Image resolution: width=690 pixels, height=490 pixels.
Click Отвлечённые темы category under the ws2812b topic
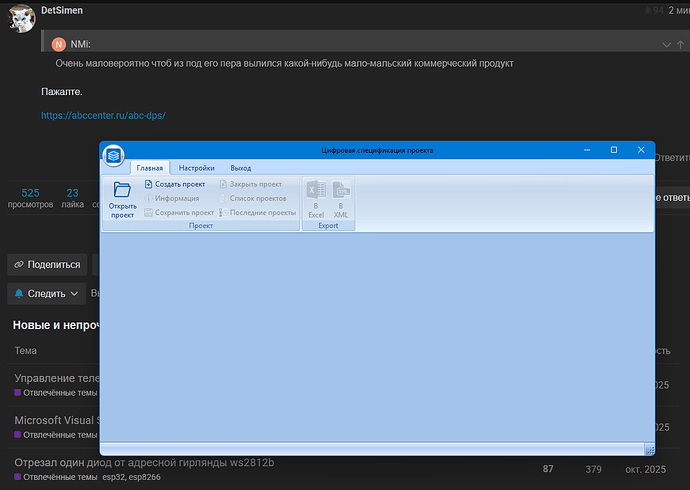click(x=55, y=477)
